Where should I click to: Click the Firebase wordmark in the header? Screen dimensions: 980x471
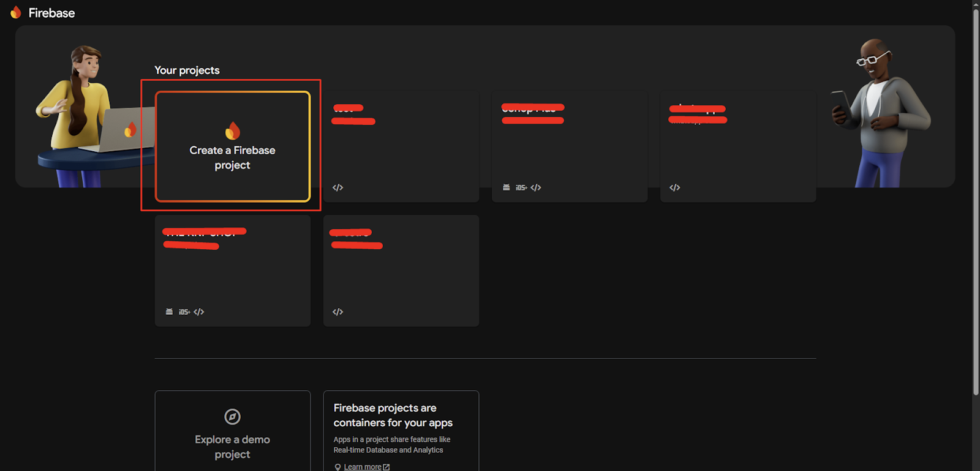[x=51, y=13]
